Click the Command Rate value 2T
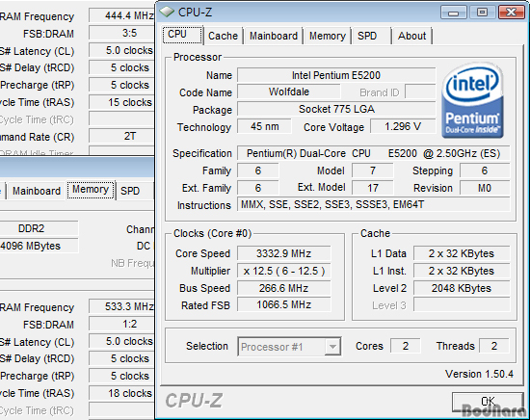Viewport: 530px width, 420px height. pyautogui.click(x=121, y=137)
